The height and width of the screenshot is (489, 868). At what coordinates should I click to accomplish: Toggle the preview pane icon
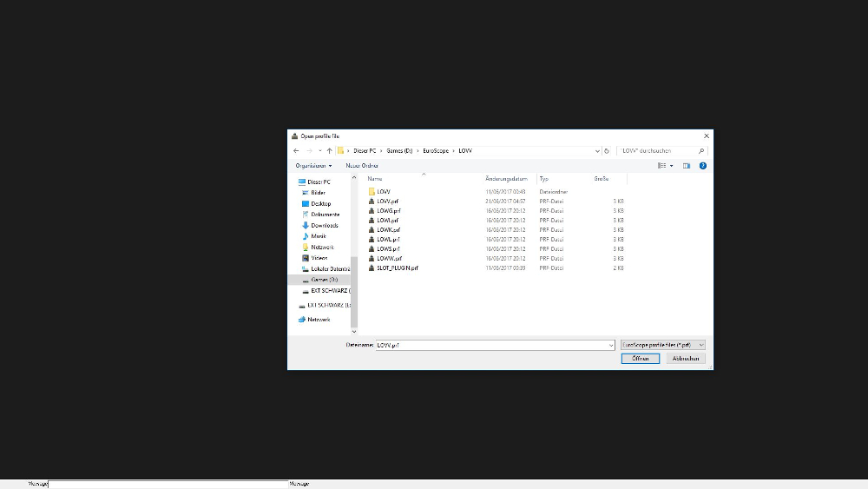686,165
